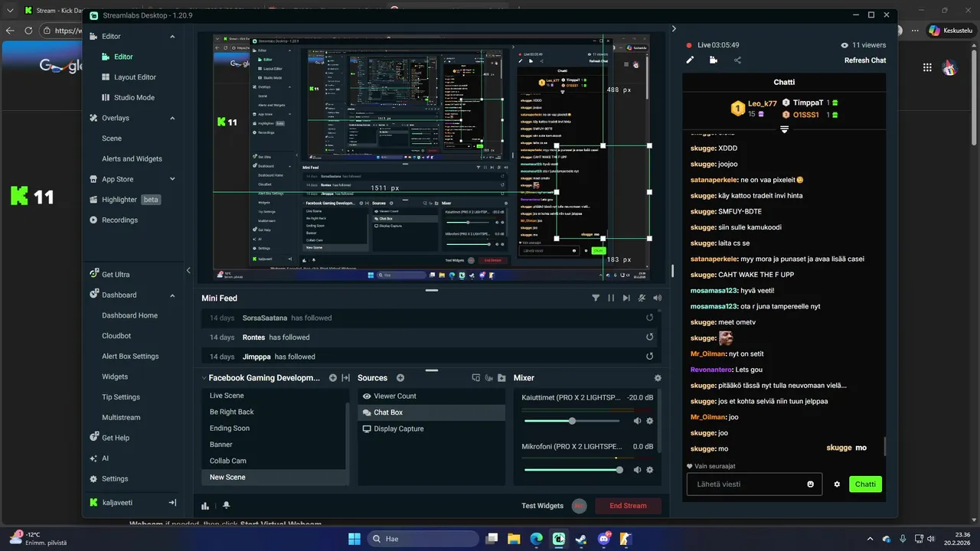
Task: Add a new source plus icon
Action: point(400,378)
